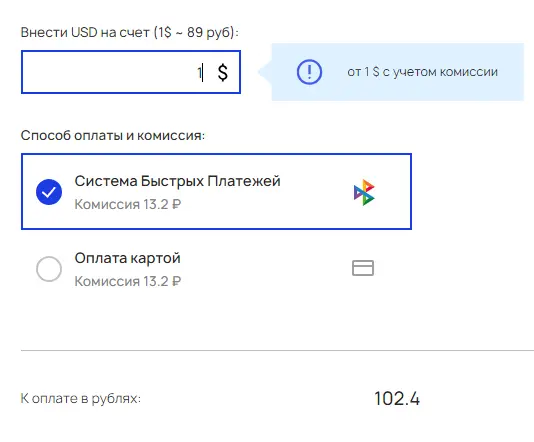Click the tooltip text 'от 1 $ с учетом комиссии'

tap(422, 72)
